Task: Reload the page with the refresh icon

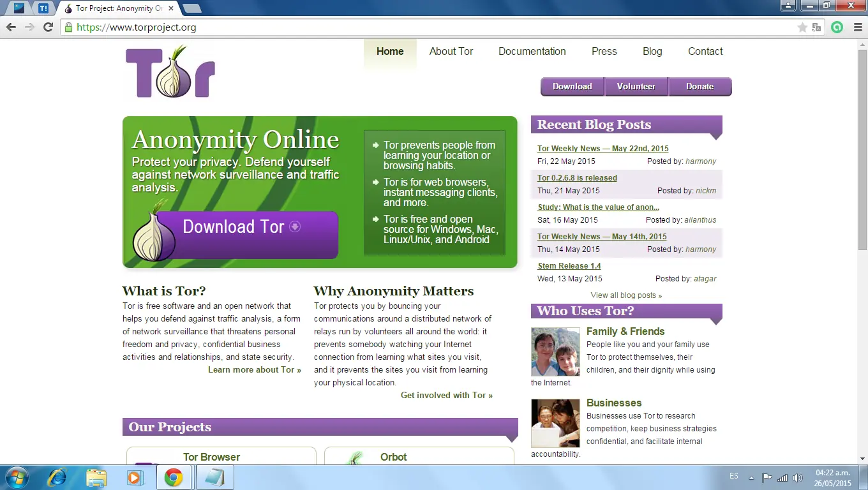Action: (48, 27)
